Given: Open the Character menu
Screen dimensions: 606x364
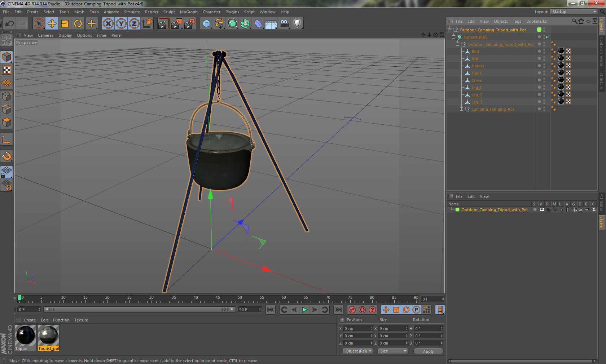Looking at the screenshot, I should [x=211, y=12].
